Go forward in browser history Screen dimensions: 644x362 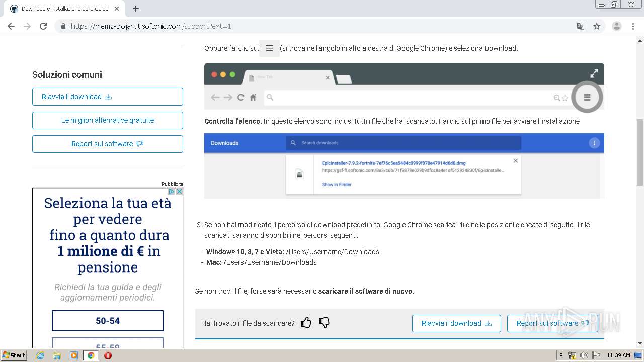(x=27, y=26)
